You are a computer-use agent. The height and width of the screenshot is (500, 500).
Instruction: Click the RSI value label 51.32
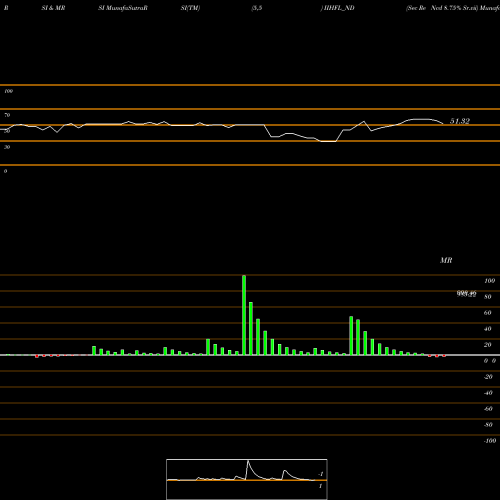click(460, 121)
